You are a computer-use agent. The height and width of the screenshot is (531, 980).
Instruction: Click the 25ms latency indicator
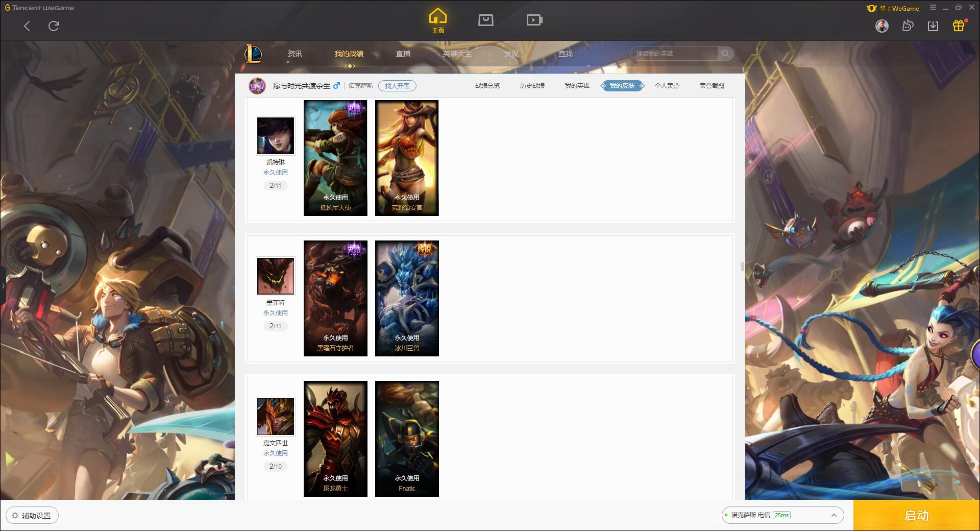tap(781, 515)
